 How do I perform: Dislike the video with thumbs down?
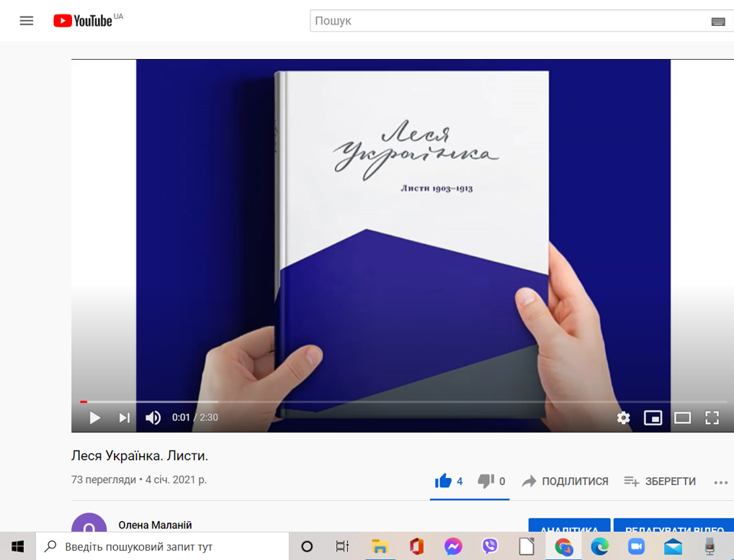(x=486, y=481)
